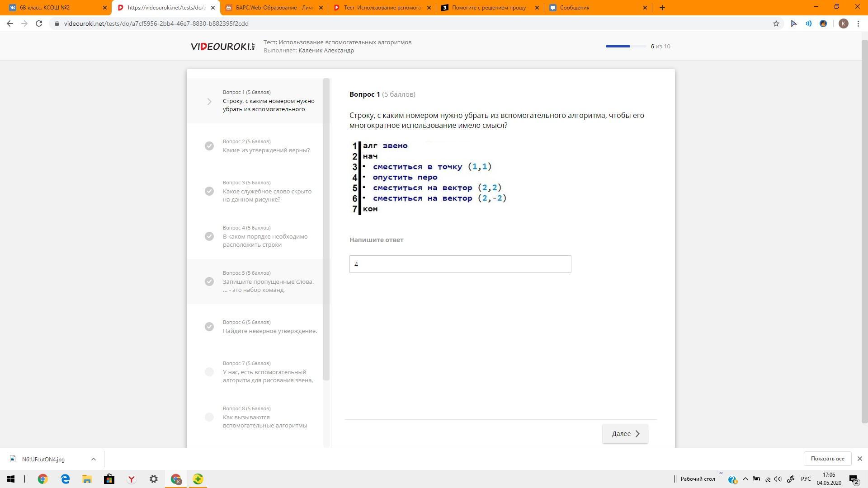This screenshot has height=488, width=868.
Task: Select the checkmark of Вопрос 4
Action: (x=209, y=236)
